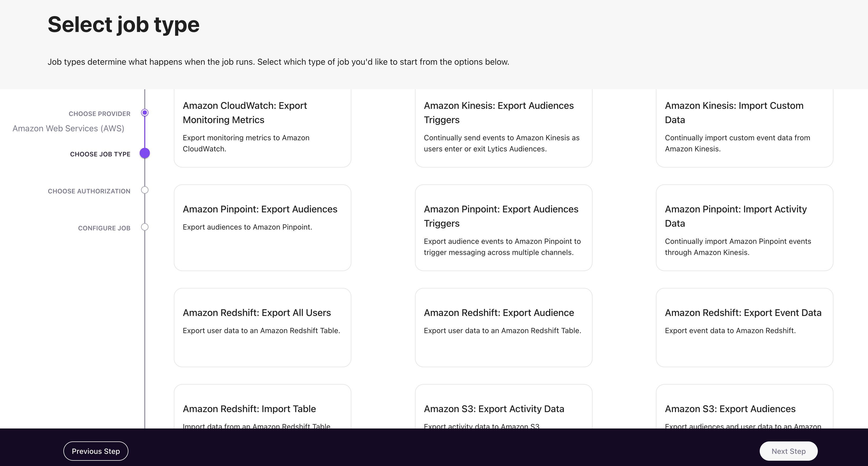Screen dimensions: 868x466
Task: Click 'Export event data to Amazon Redshift.' text
Action: point(730,330)
